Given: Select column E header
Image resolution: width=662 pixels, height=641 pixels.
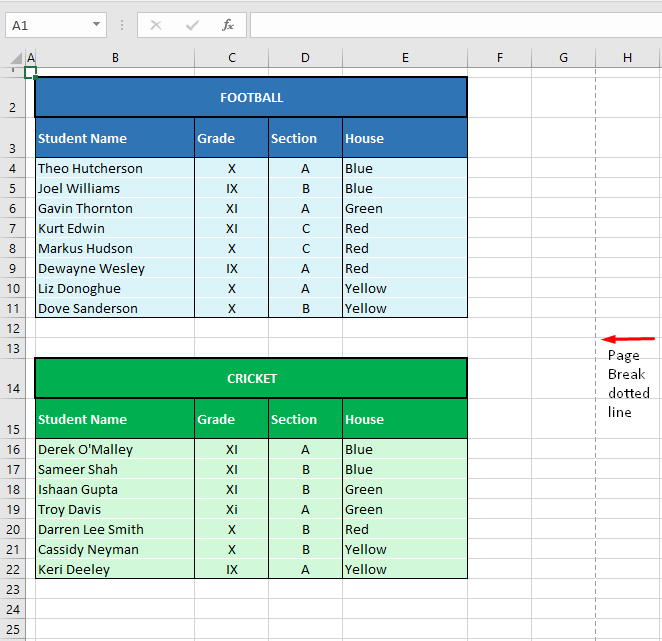Looking at the screenshot, I should [405, 58].
